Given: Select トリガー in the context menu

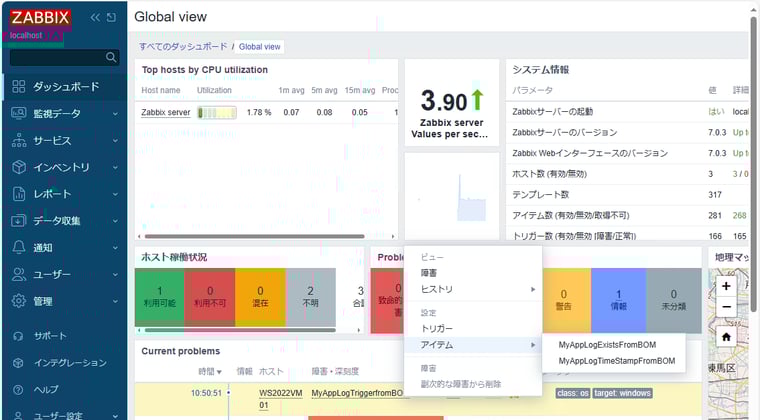Looking at the screenshot, I should pyautogui.click(x=473, y=328).
